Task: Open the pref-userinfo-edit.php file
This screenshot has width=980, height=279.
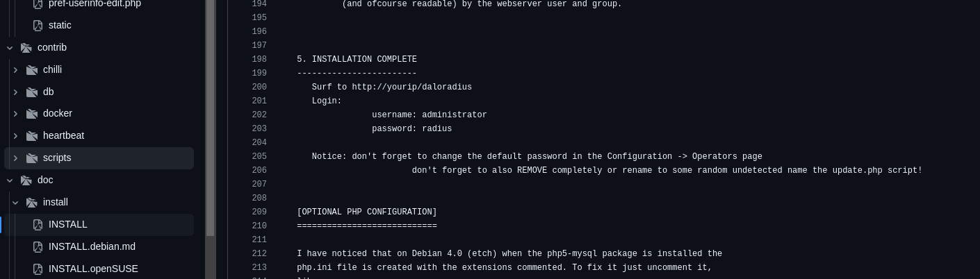Action: (95, 3)
